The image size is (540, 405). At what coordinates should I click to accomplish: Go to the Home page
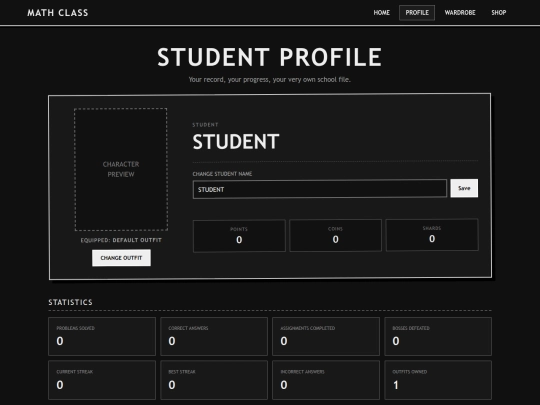tap(382, 13)
